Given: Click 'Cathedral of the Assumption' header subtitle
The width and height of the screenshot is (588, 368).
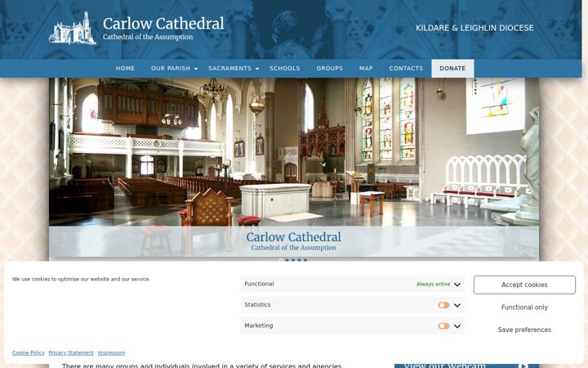Looking at the screenshot, I should [x=148, y=37].
